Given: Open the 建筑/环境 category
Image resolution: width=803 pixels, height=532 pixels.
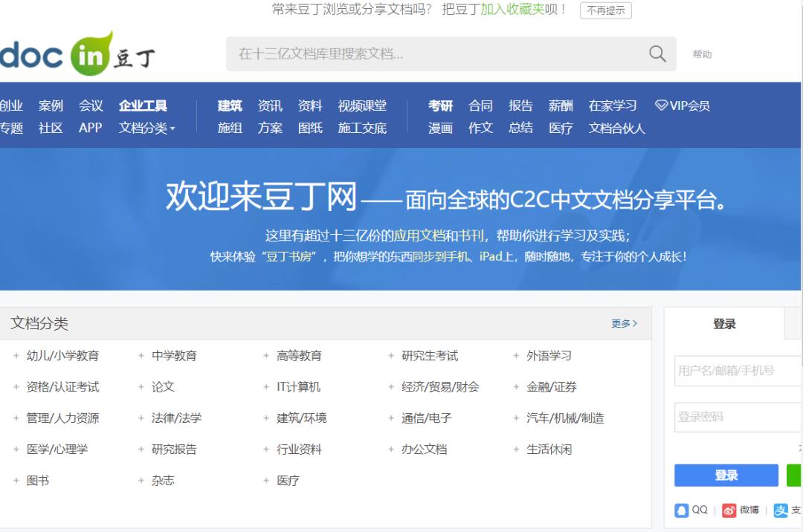Looking at the screenshot, I should 302,418.
